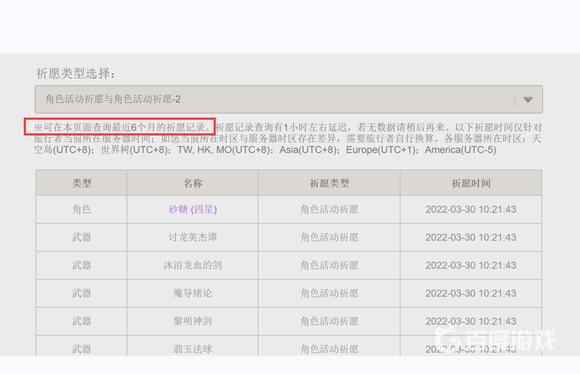Click the 魔导绪论 name cell
The height and width of the screenshot is (374, 580).
pos(193,293)
